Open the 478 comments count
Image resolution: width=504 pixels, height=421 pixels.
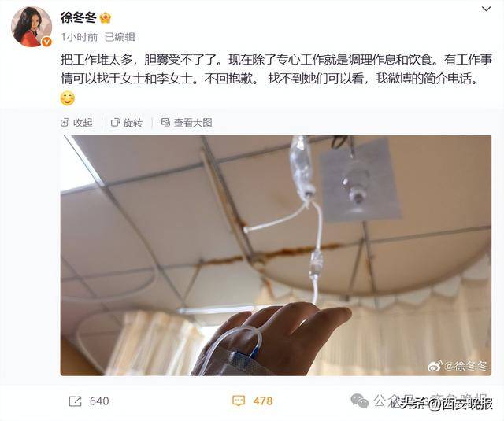click(x=262, y=401)
